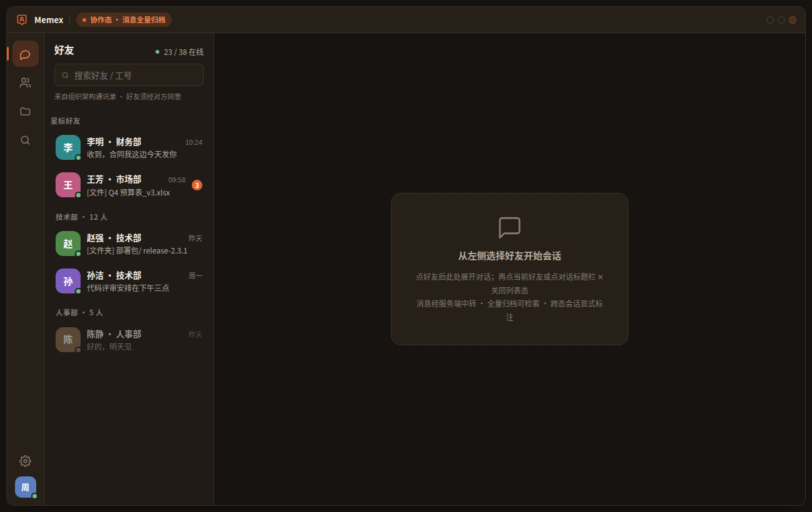Focus the 搜索好友 / 工号 search field
This screenshot has width=812, height=512.
coord(129,75)
